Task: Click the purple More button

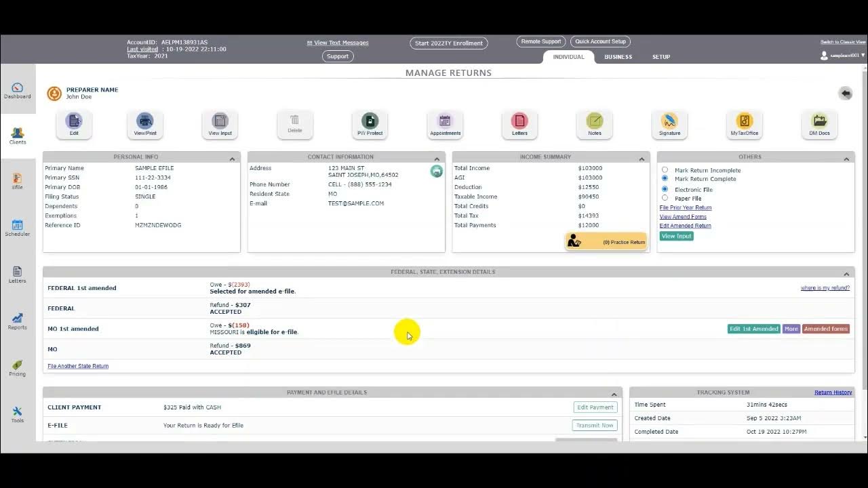Action: [791, 329]
